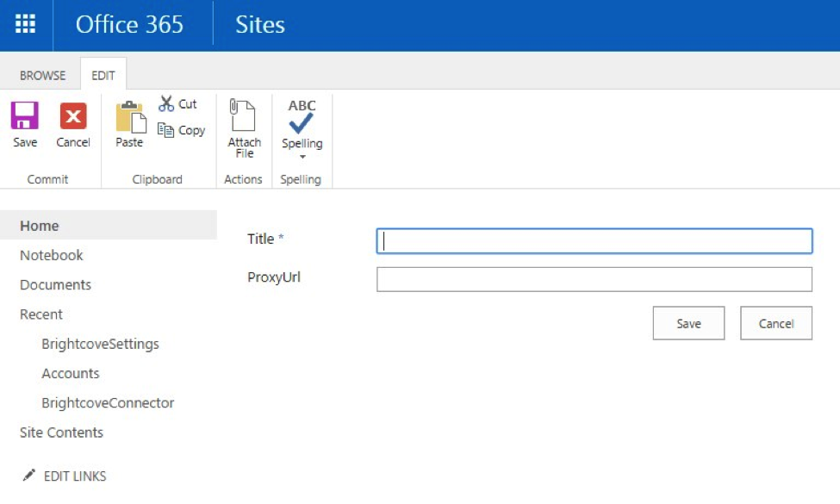Click the Copy icon in Clipboard group
The width and height of the screenshot is (840, 504).
[x=166, y=130]
